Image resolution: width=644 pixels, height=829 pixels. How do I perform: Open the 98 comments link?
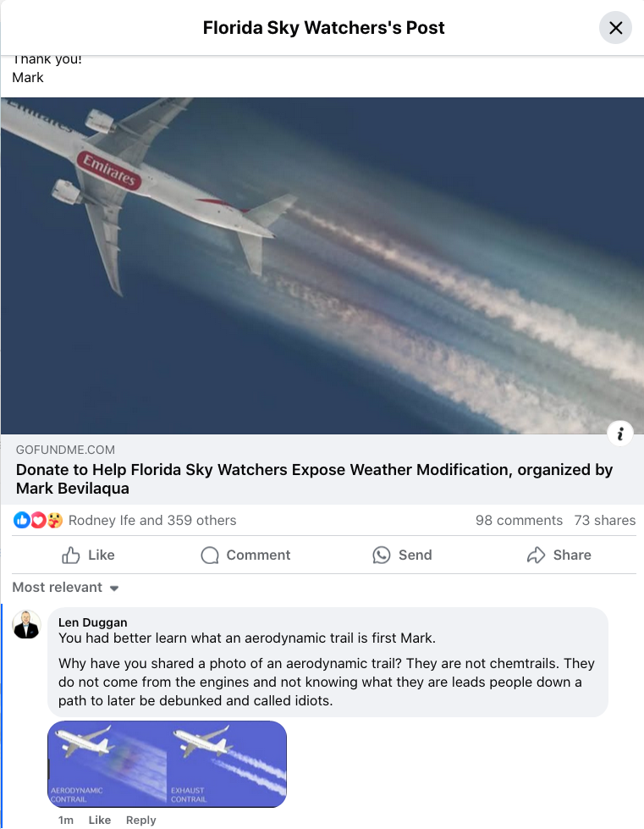[519, 520]
